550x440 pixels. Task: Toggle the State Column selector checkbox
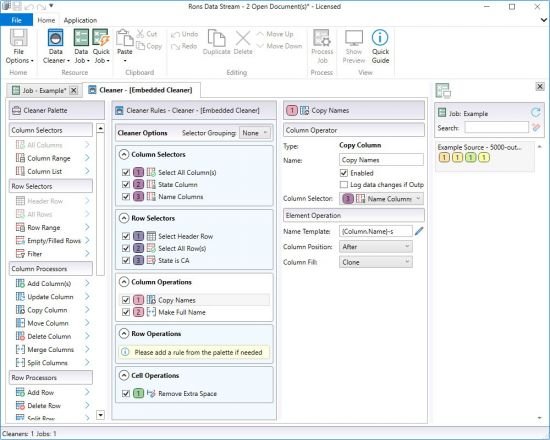tap(126, 185)
